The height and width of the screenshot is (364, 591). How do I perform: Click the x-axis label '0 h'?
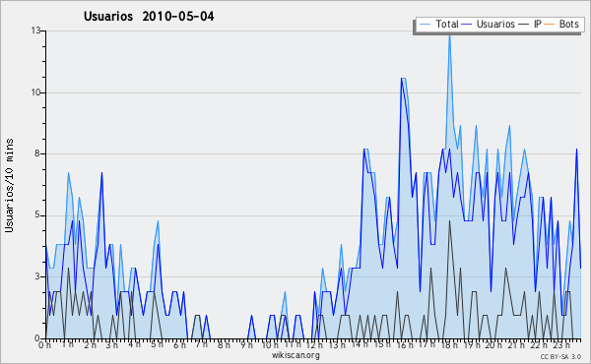[45, 345]
